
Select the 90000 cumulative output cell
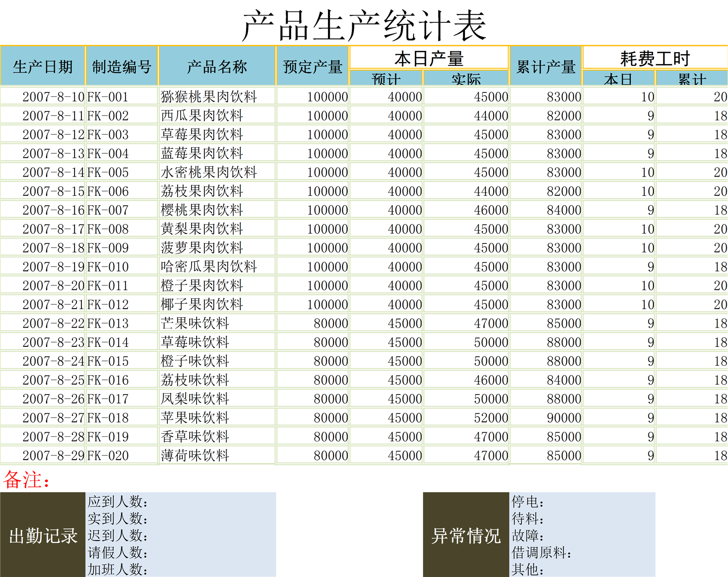564,418
